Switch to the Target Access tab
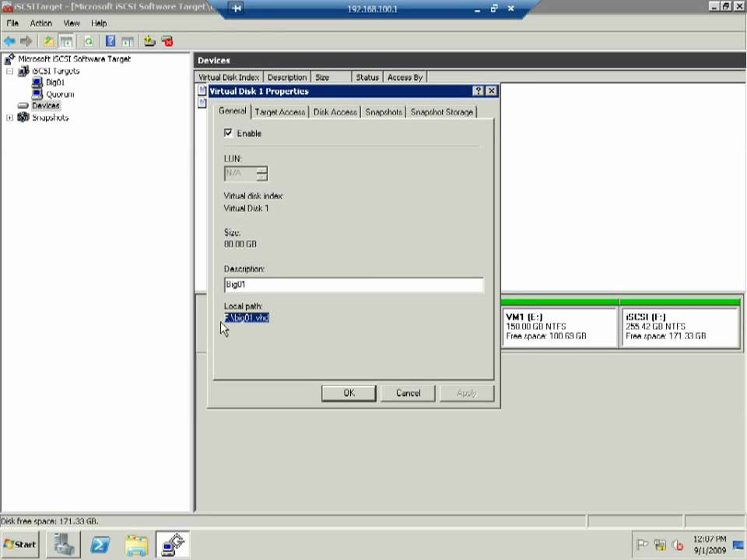 pyautogui.click(x=279, y=112)
